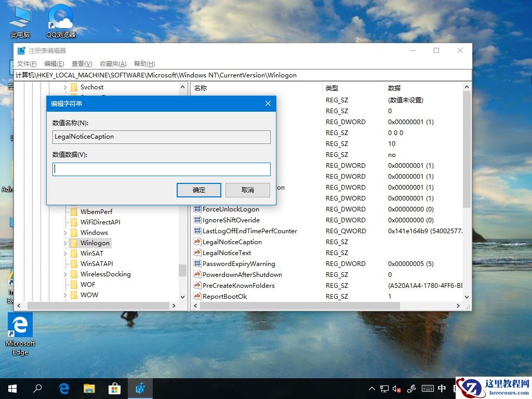Expand the Windows key in the tree
The width and height of the screenshot is (532, 399).
coord(64,232)
